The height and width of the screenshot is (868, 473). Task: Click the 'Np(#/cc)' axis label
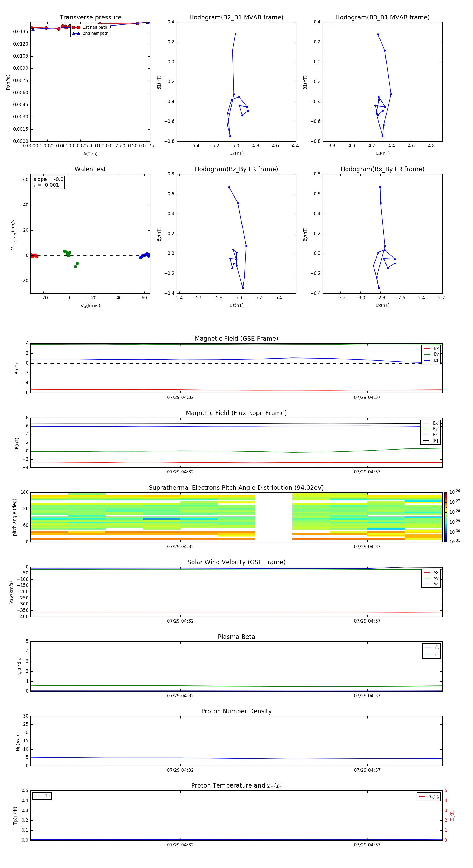tap(18, 741)
